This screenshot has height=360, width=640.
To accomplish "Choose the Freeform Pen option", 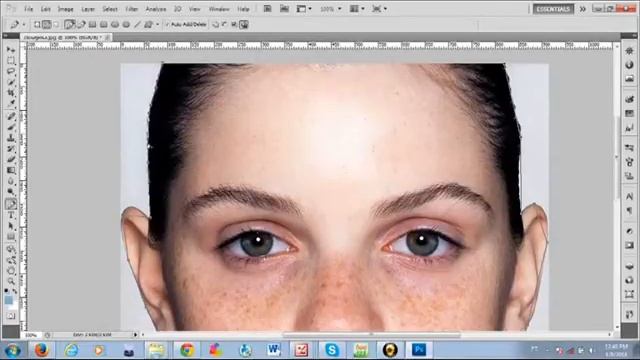I will point(81,24).
